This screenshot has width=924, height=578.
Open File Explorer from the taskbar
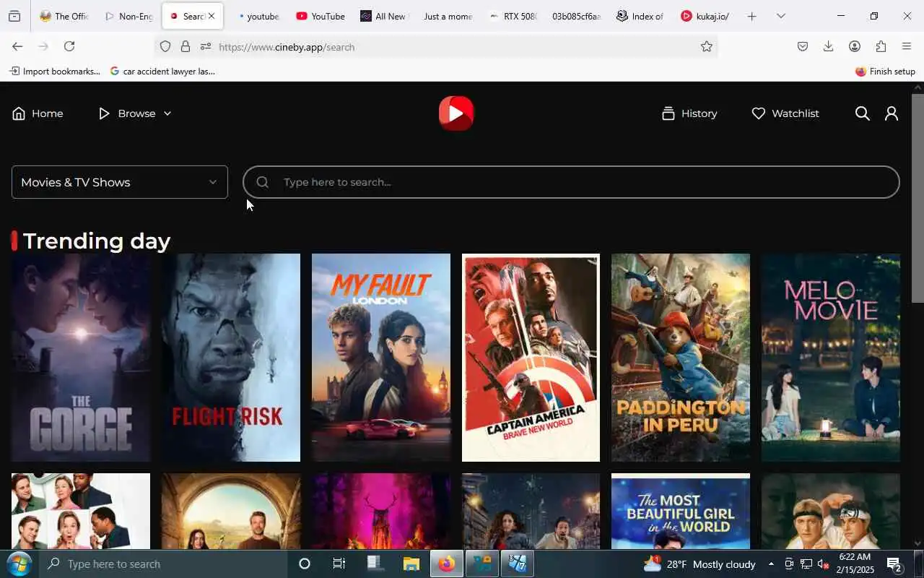[x=411, y=564]
